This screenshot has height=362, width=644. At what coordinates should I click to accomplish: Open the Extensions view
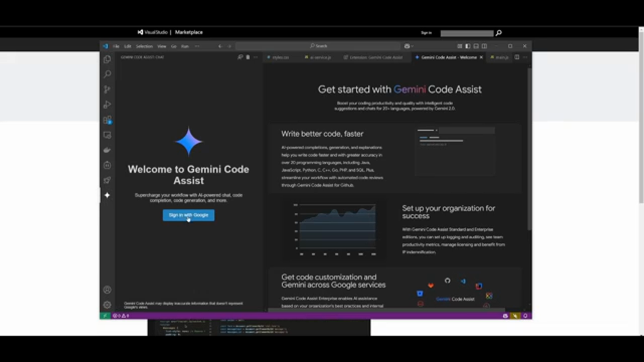[x=107, y=120]
